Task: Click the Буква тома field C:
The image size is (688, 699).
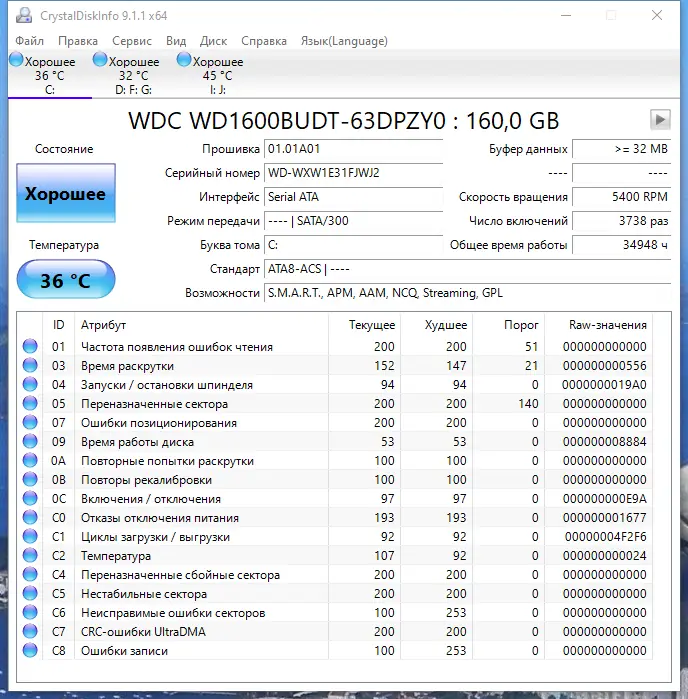Action: [x=353, y=245]
